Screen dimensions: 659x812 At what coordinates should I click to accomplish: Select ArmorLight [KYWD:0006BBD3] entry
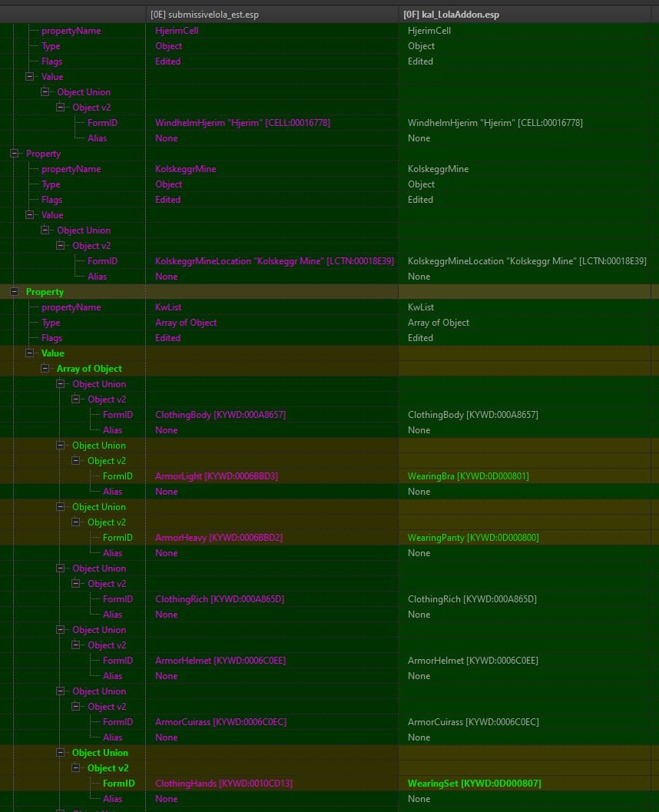point(217,476)
